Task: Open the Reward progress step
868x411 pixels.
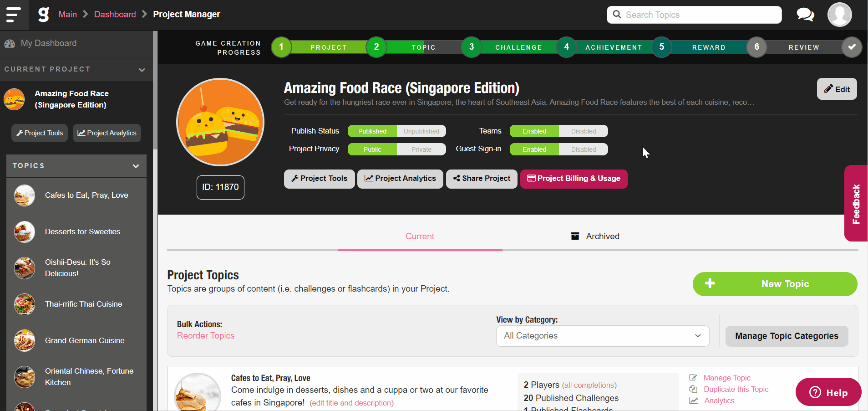Action: point(709,47)
